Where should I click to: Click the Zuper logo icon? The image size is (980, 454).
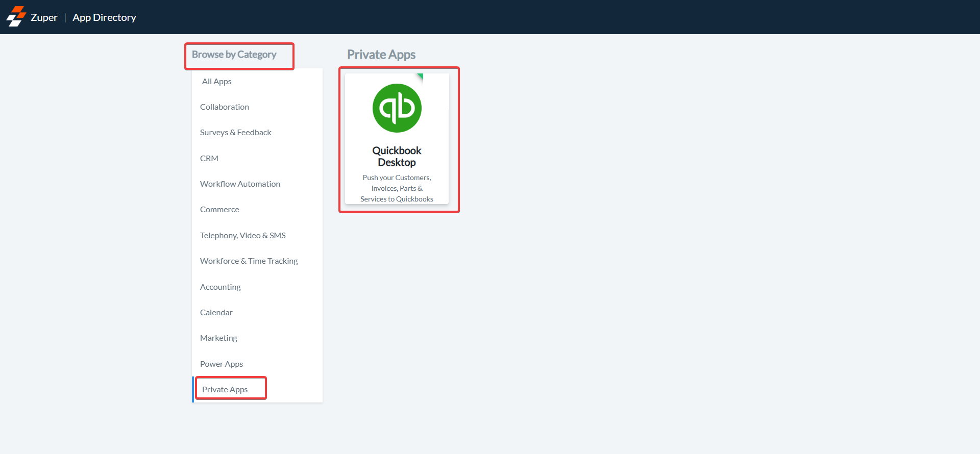coord(16,17)
